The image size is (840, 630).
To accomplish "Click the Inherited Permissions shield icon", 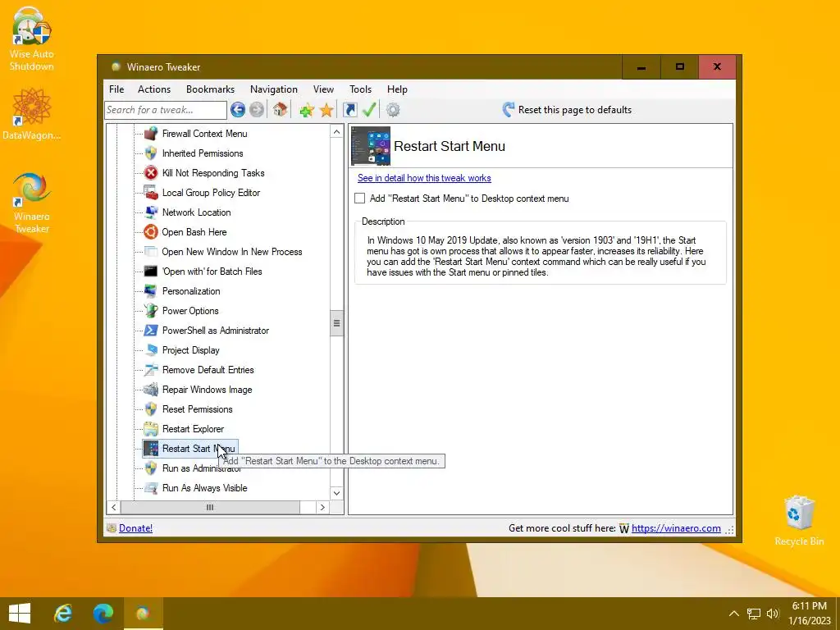I will pyautogui.click(x=151, y=153).
